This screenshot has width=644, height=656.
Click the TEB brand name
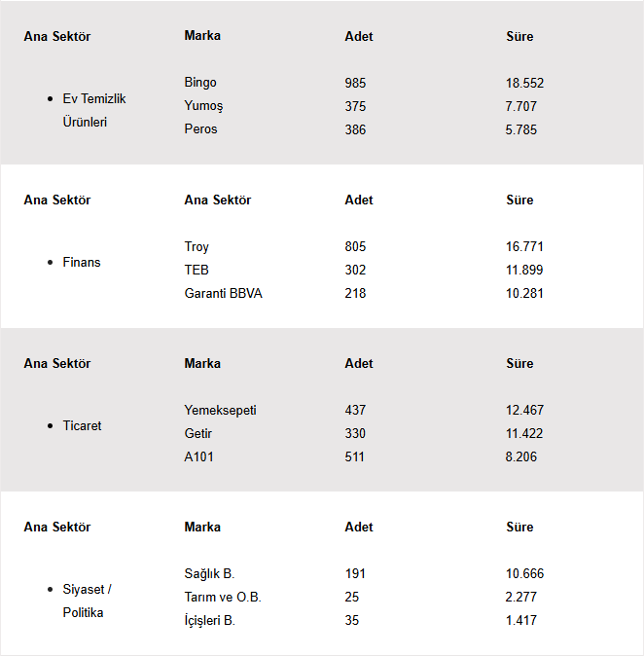pyautogui.click(x=197, y=270)
